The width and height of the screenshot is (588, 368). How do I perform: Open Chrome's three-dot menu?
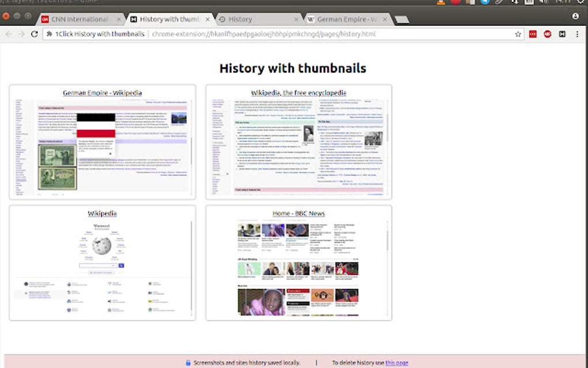click(577, 34)
